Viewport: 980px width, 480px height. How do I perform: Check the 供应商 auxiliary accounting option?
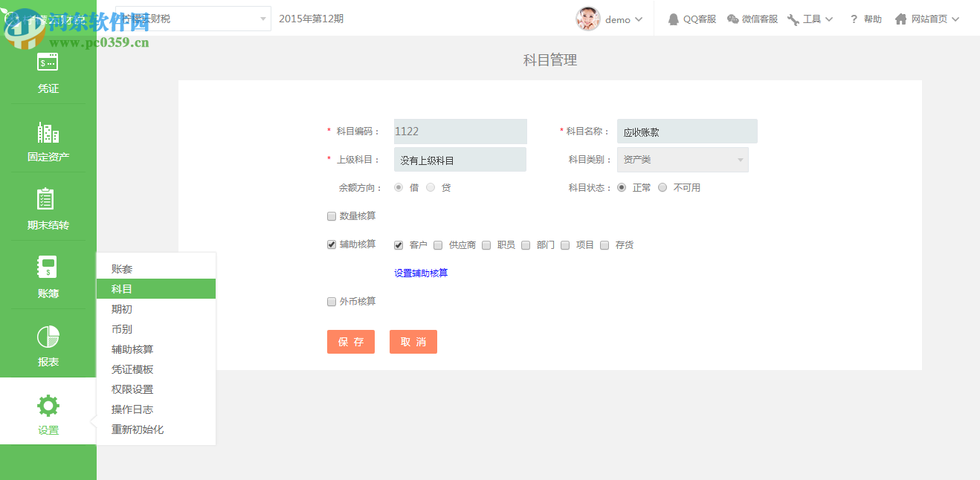(x=437, y=244)
